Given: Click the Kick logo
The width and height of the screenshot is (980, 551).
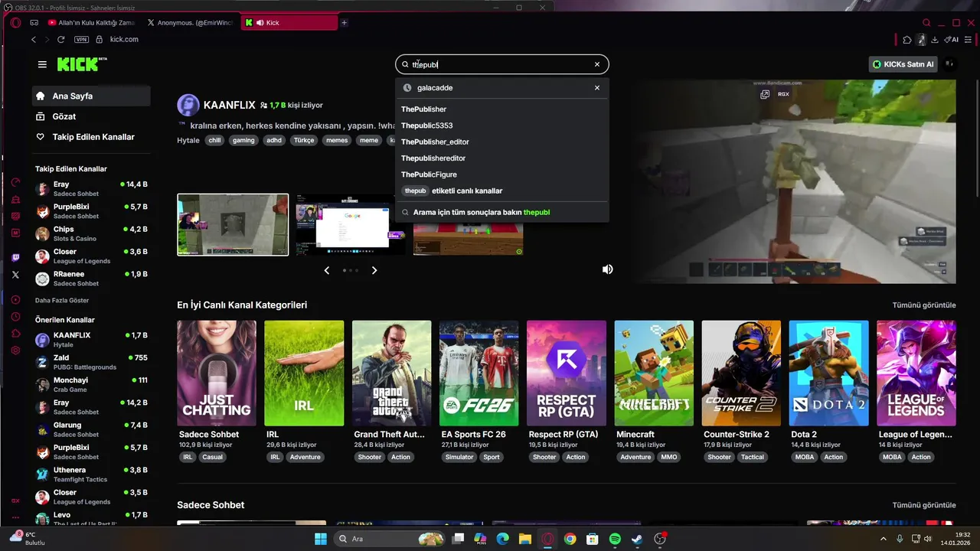Looking at the screenshot, I should pos(81,64).
